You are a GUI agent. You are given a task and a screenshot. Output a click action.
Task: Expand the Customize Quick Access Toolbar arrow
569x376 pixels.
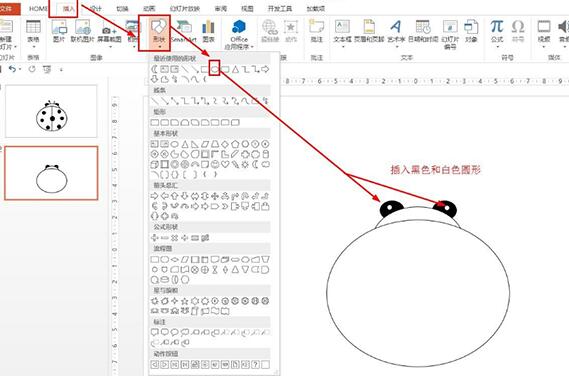pos(61,69)
